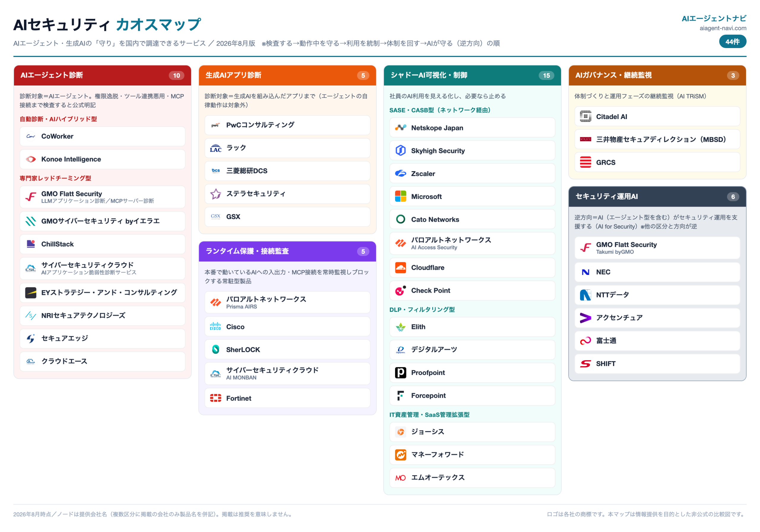This screenshot has height=532, width=760.
Task: Click the Microsoft logo icon
Action: 401,196
